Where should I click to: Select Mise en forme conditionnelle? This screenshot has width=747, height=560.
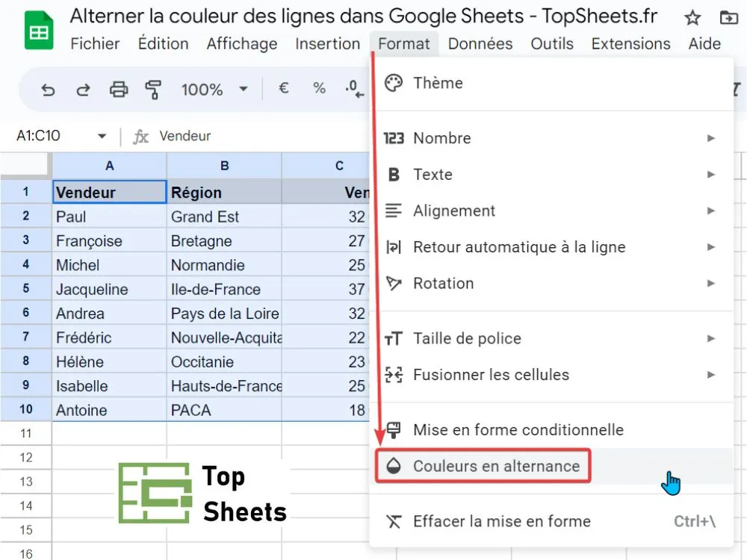pyautogui.click(x=552, y=430)
